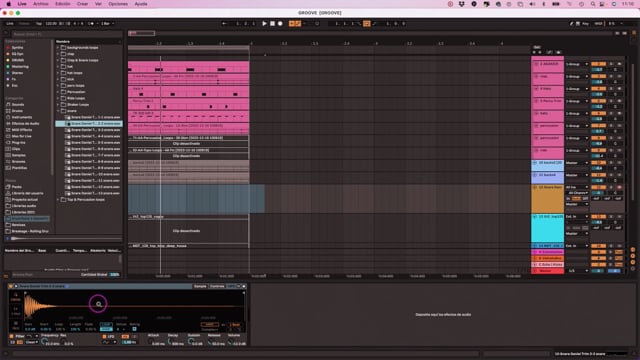Click the Volume knob in Simpler
The height and width of the screenshot is (360, 640).
(x=231, y=342)
